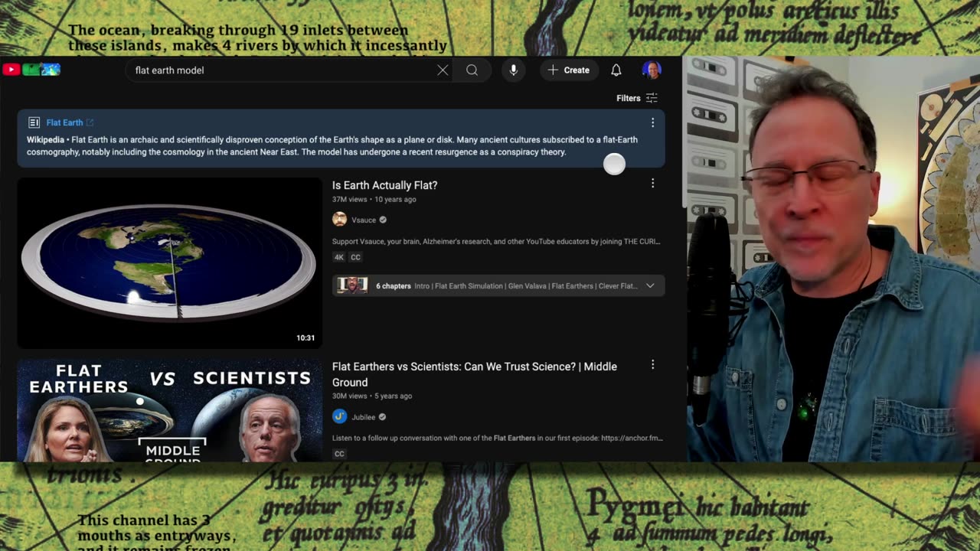Click the CC badge under Vsauce video

click(x=355, y=258)
